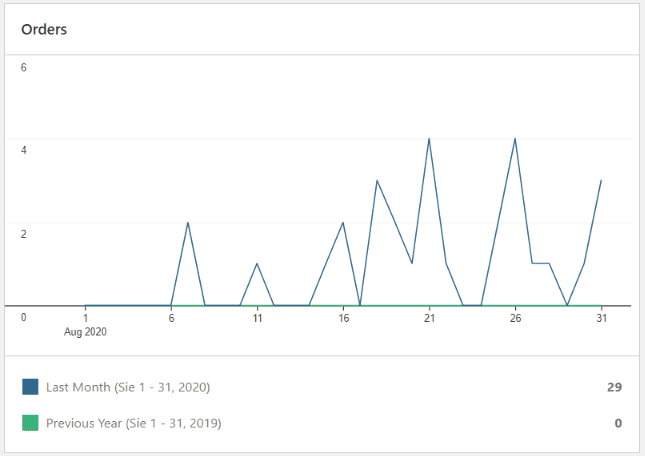
Task: Click the Orders chart title
Action: [44, 29]
